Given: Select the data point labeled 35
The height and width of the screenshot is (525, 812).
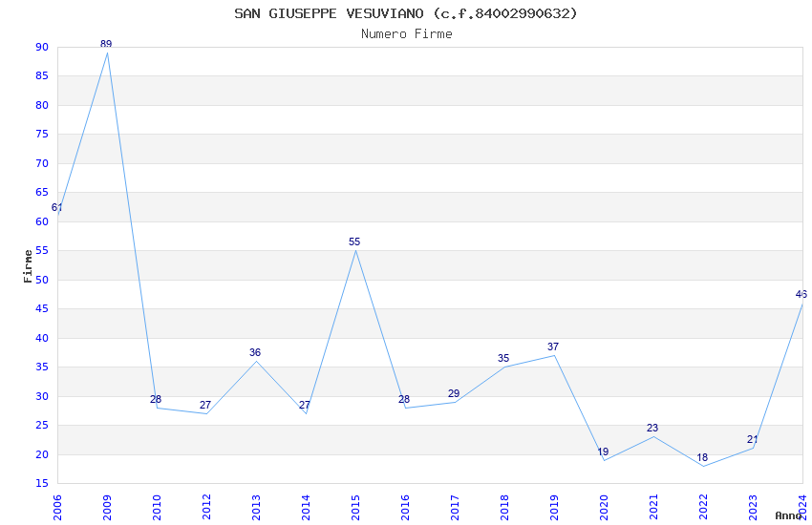Looking at the screenshot, I should [504, 367].
